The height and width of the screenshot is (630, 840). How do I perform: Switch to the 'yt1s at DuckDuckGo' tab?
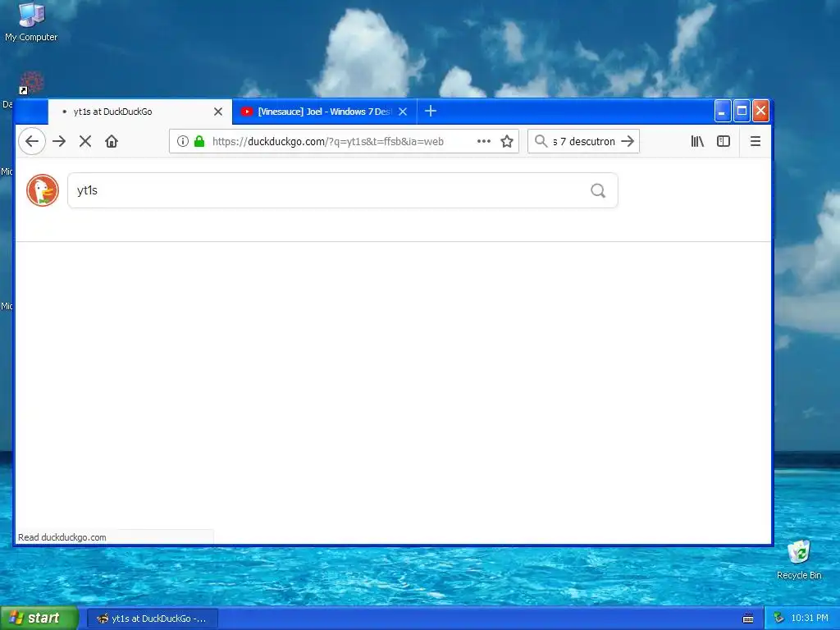(x=139, y=112)
